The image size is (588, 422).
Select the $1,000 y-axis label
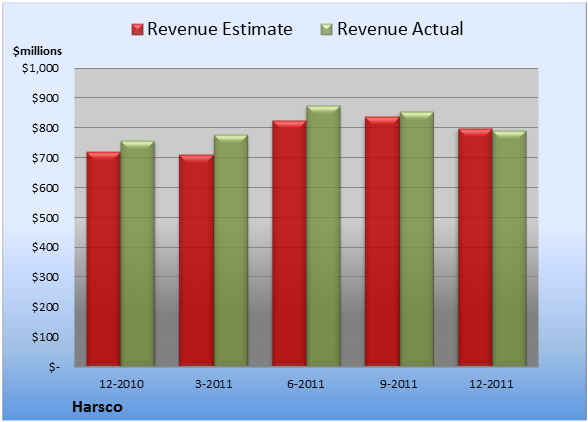(40, 68)
